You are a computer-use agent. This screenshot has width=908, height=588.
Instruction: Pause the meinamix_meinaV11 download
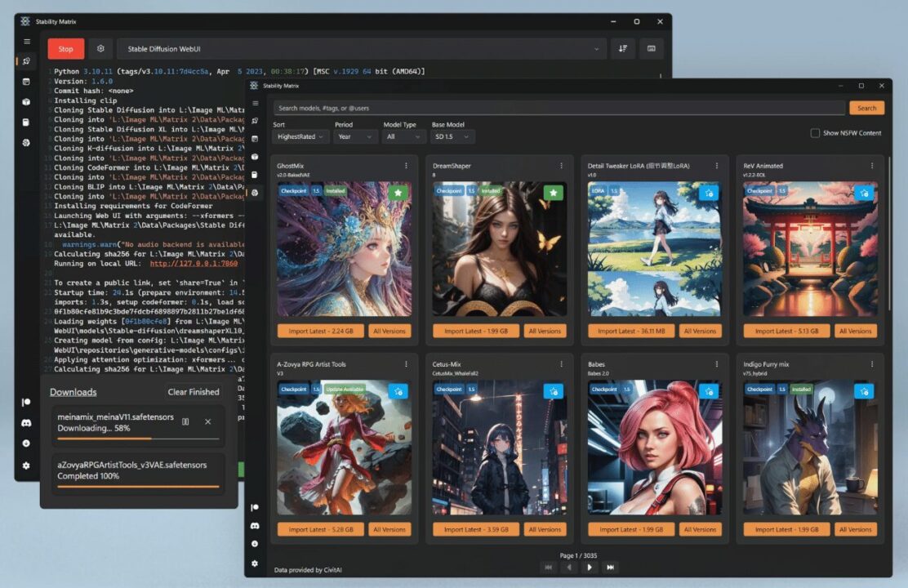[x=185, y=421]
